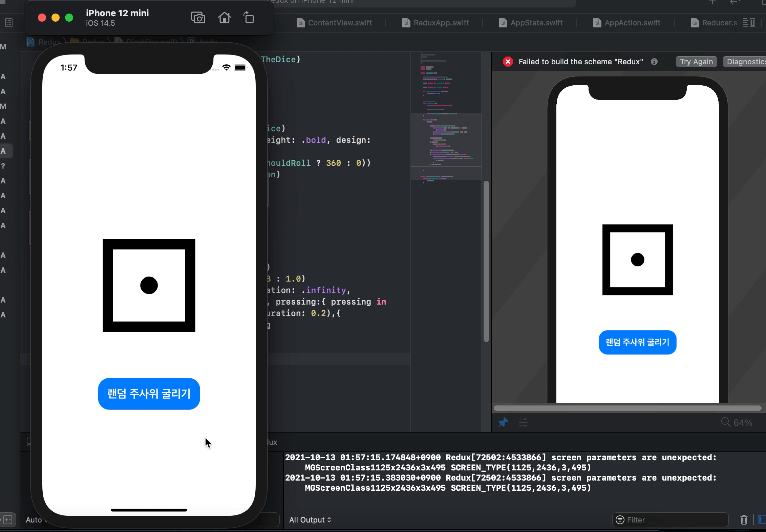Click the zoom out magnifier icon
The height and width of the screenshot is (532, 766).
point(725,422)
